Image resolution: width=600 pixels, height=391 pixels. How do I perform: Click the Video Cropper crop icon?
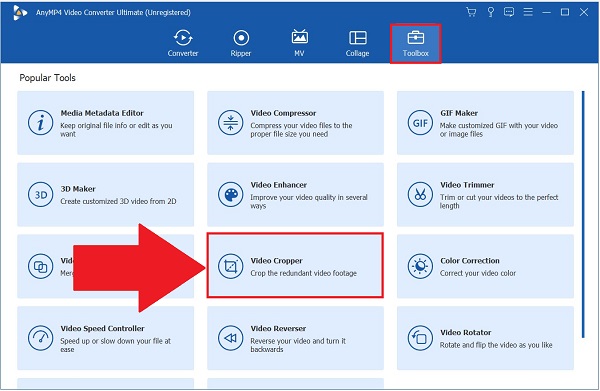230,266
